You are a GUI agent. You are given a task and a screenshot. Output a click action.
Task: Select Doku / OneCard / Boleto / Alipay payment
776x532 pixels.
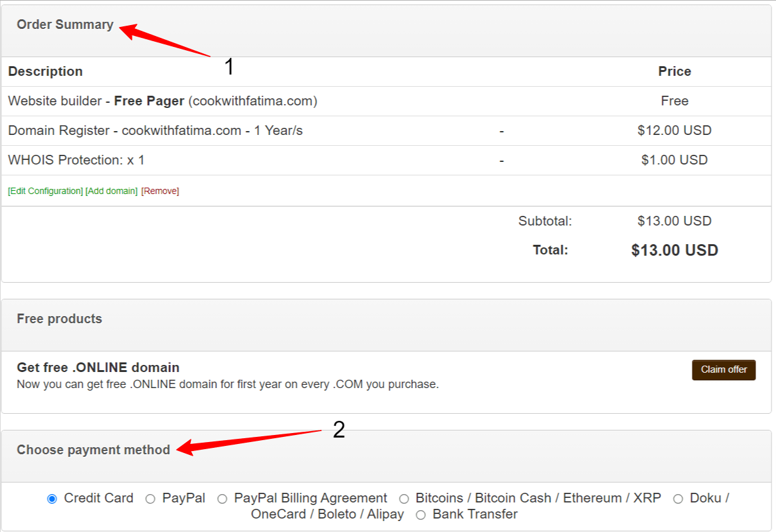[x=678, y=498]
